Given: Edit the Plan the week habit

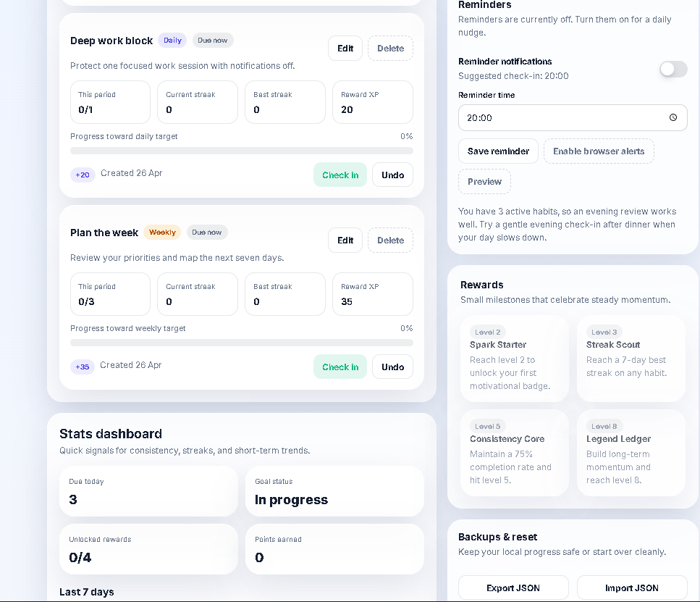Looking at the screenshot, I should [x=345, y=241].
